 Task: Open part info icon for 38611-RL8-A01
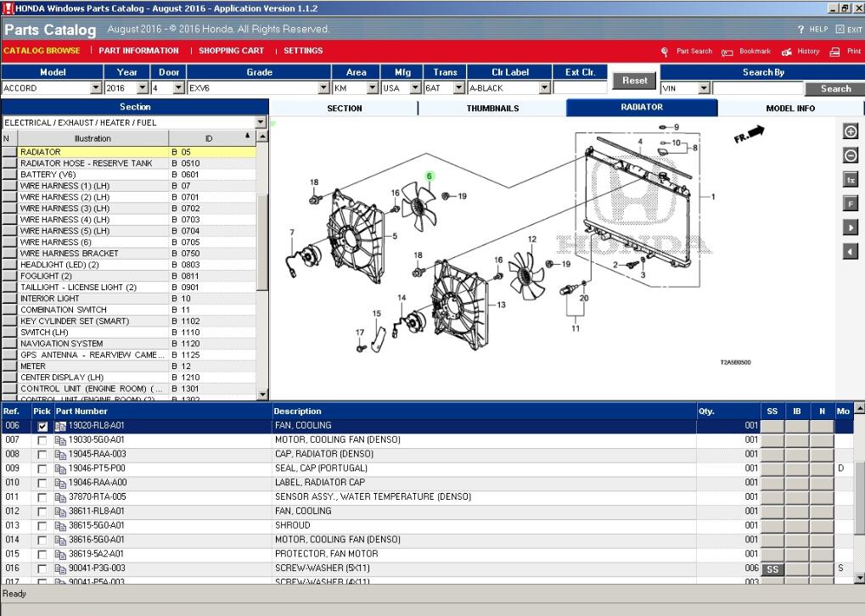[60, 512]
